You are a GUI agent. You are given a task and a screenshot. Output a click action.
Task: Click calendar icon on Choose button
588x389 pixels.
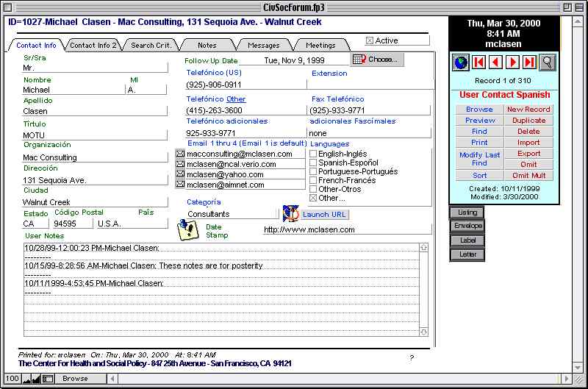pos(359,60)
